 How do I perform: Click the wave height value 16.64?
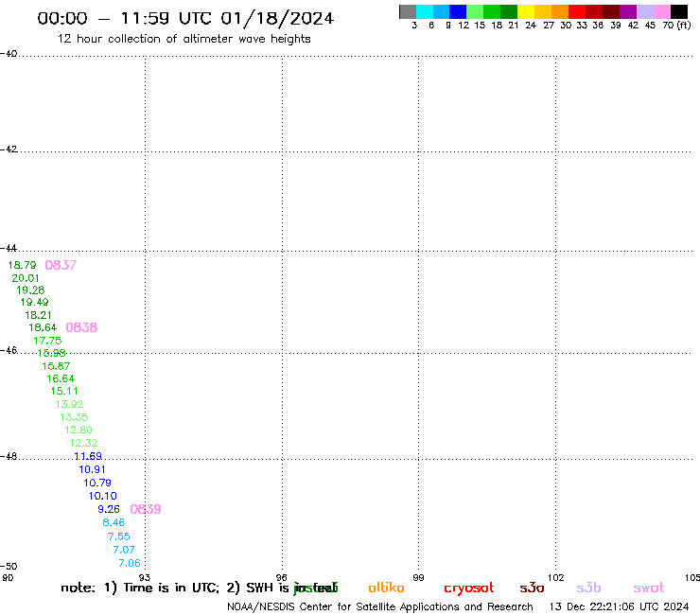click(x=61, y=378)
